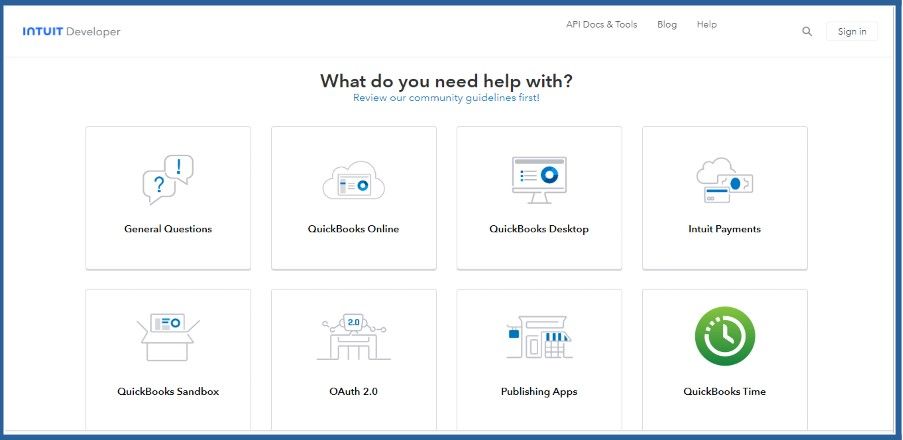Select the QuickBooks Desktop monitor icon
This screenshot has height=440, width=903.
click(x=539, y=180)
